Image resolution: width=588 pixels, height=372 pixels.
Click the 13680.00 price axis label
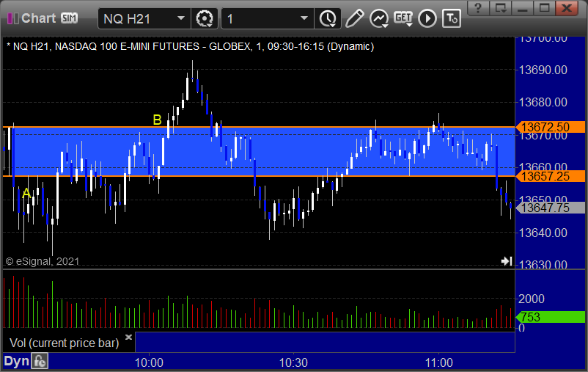click(x=543, y=102)
